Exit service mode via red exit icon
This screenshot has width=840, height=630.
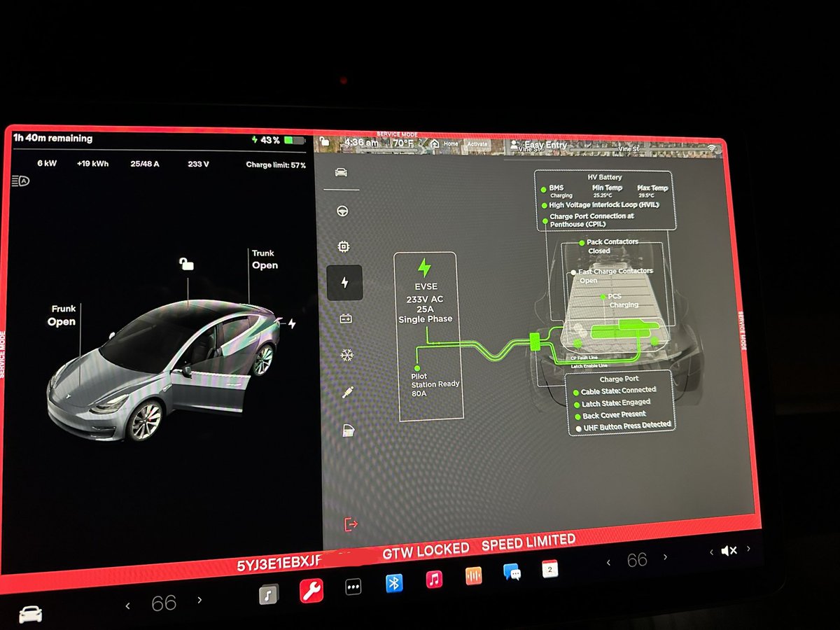pos(351,524)
